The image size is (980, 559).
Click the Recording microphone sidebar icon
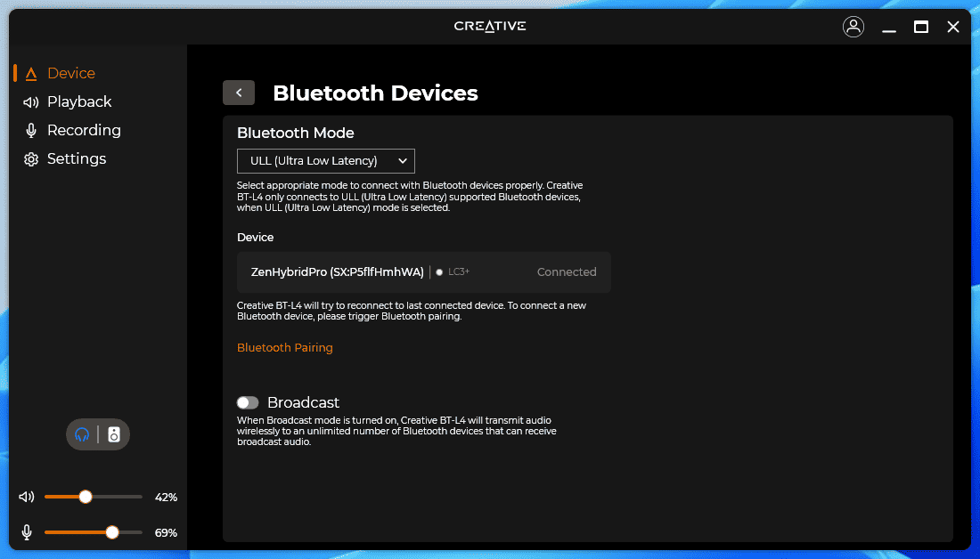(x=31, y=131)
